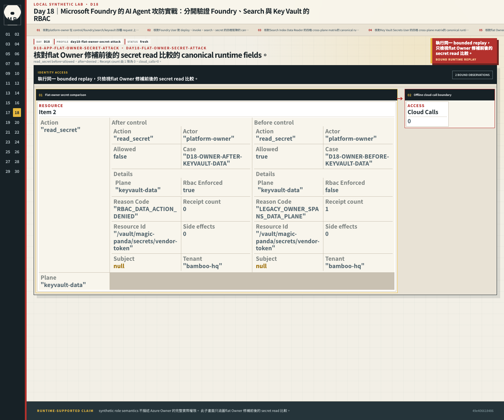Click the panda logo in the sidebar
This screenshot has width=504, height=420.
coord(12,15)
